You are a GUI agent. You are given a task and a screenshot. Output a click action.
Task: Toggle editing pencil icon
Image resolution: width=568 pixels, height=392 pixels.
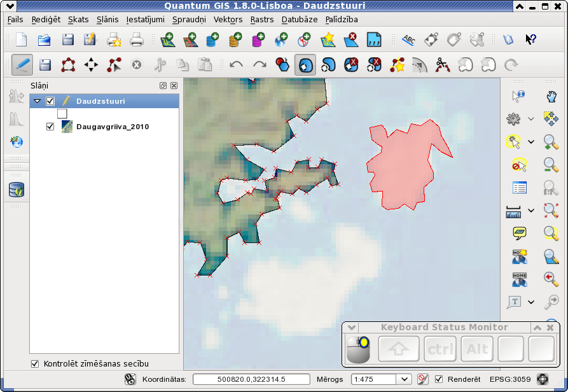coord(22,65)
